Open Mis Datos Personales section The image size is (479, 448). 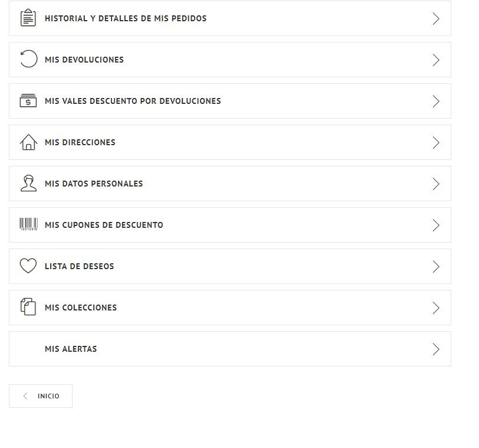230,184
